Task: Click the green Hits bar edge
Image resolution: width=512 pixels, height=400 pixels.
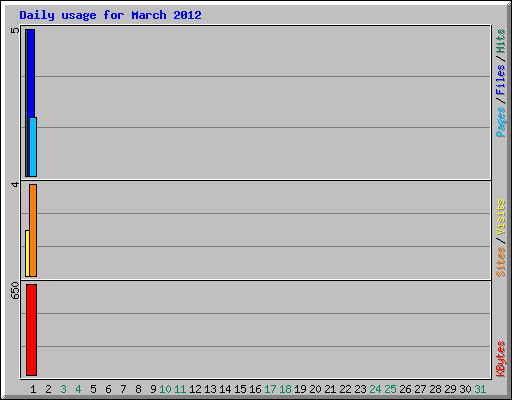Action: pyautogui.click(x=26, y=103)
